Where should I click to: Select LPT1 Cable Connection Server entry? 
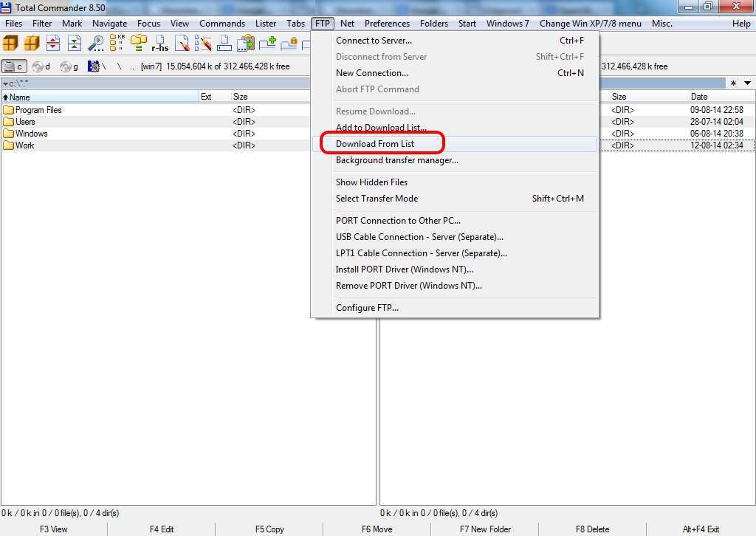(454, 253)
